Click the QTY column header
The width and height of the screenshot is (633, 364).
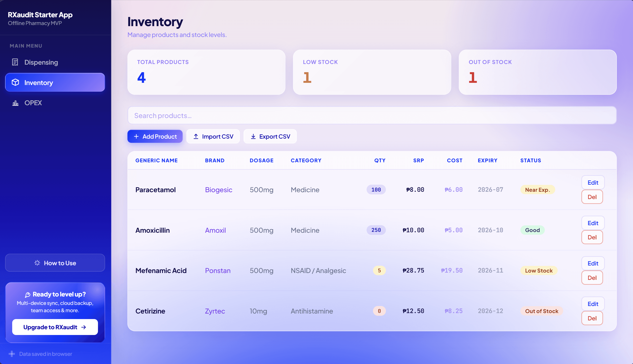pyautogui.click(x=380, y=161)
